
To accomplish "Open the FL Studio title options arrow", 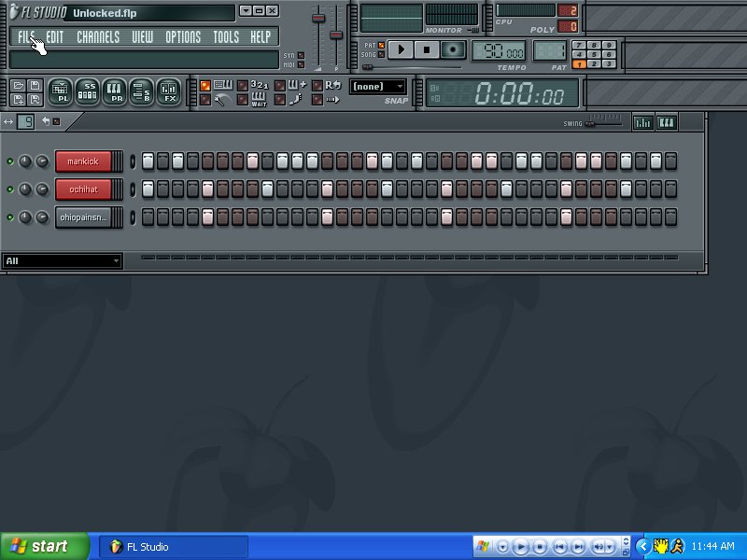I will tap(246, 10).
